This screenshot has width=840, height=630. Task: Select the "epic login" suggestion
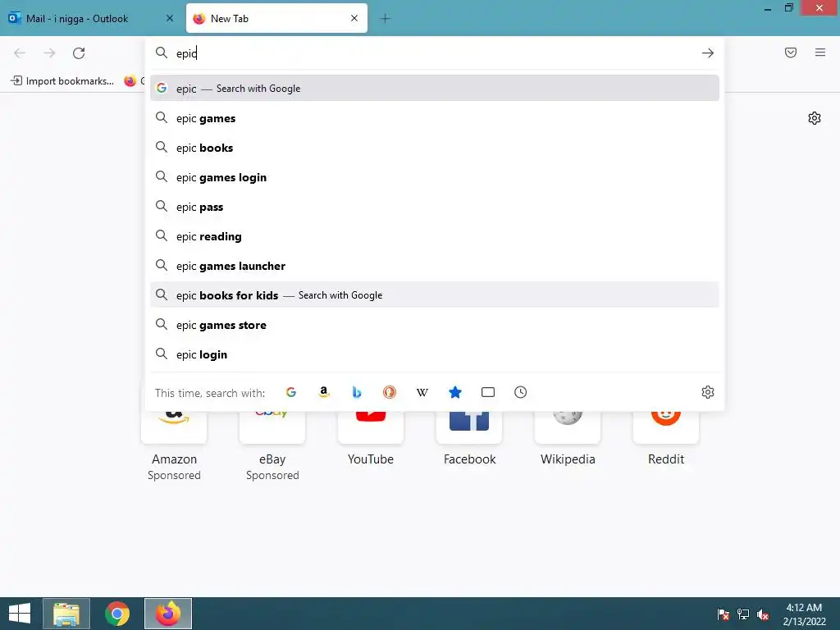(x=435, y=354)
